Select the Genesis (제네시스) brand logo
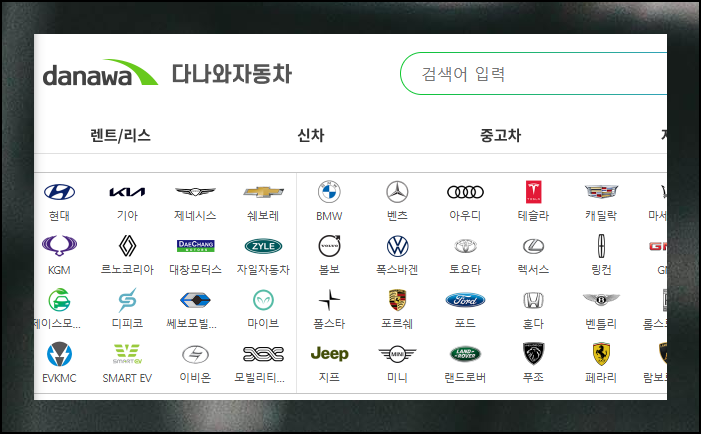Image resolution: width=701 pixels, height=434 pixels. 195,192
